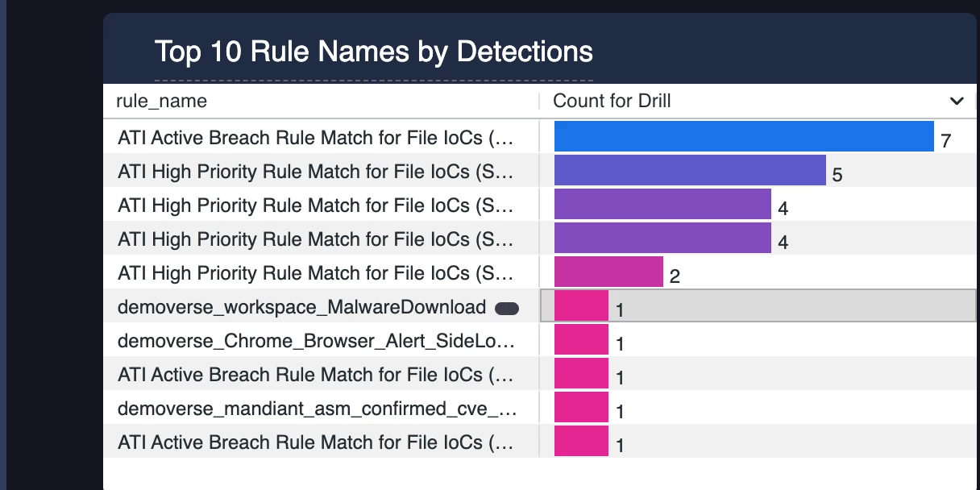Select the demoverse_mandiant_asm_confirmed_cve_… rule name
Screen dimensions: 980x490
pyautogui.click(x=318, y=409)
